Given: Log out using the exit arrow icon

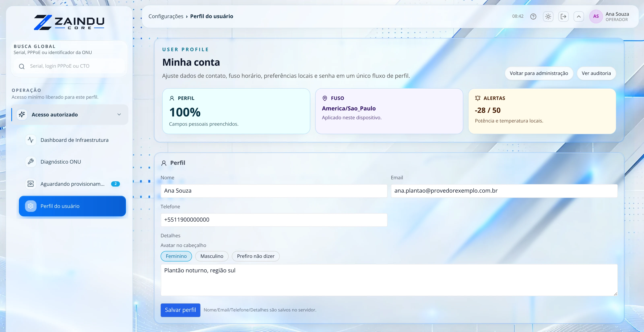Looking at the screenshot, I should [563, 17].
